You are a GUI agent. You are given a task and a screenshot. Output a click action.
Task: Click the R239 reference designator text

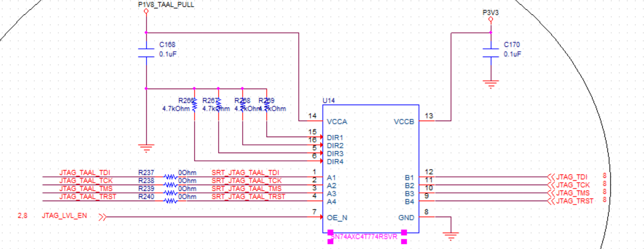tap(146, 189)
